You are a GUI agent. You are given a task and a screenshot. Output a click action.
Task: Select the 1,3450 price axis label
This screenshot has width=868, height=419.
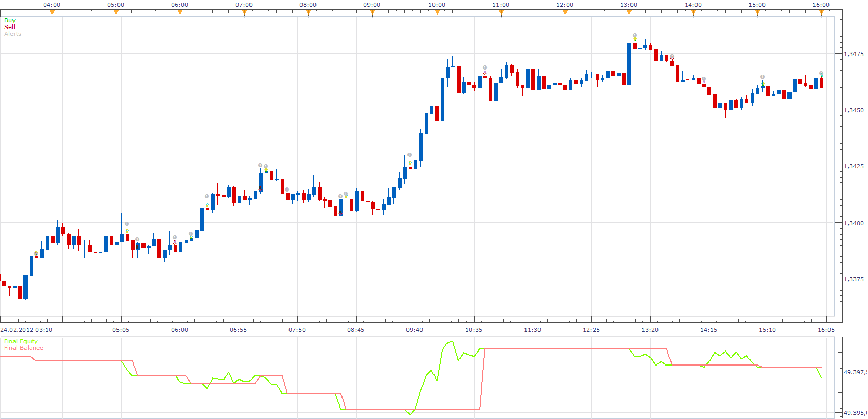(x=853, y=110)
